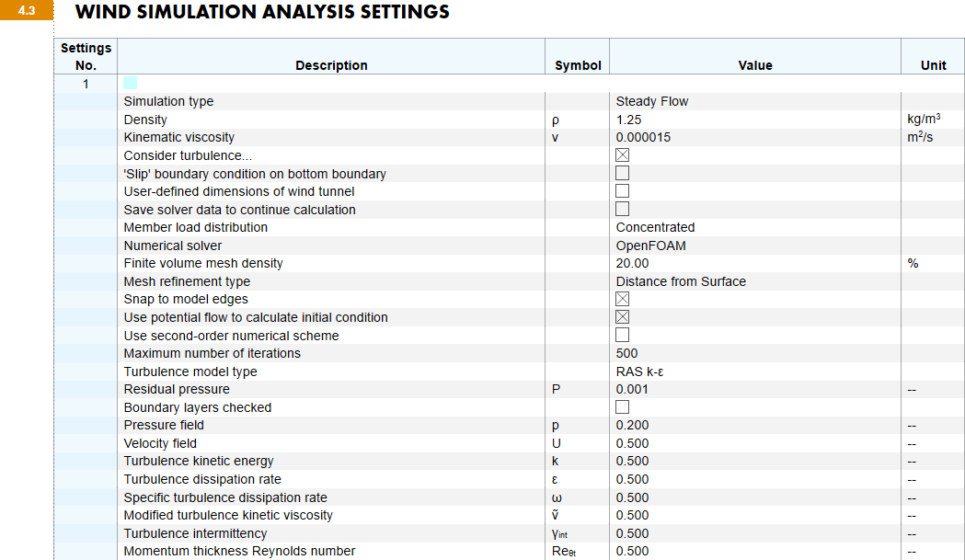Screen dimensions: 965x560
Task: Click the Value column header
Action: tap(754, 65)
